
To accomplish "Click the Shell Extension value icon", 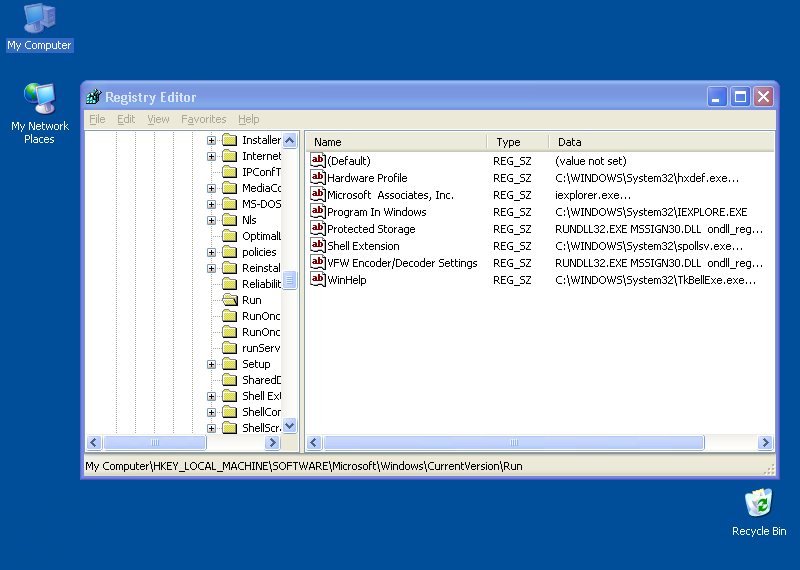I will (x=318, y=245).
